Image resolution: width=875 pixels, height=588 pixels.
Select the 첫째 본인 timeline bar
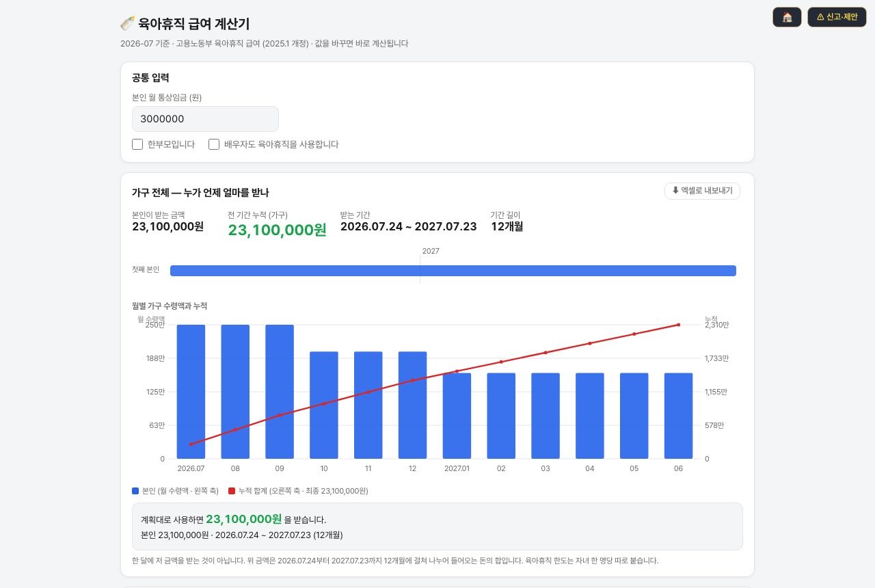pyautogui.click(x=453, y=271)
